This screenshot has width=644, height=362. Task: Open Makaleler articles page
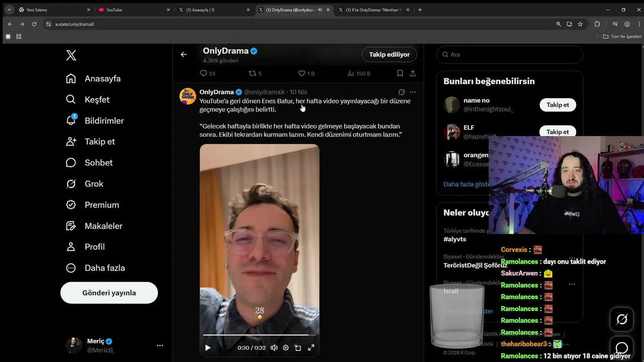pyautogui.click(x=94, y=226)
